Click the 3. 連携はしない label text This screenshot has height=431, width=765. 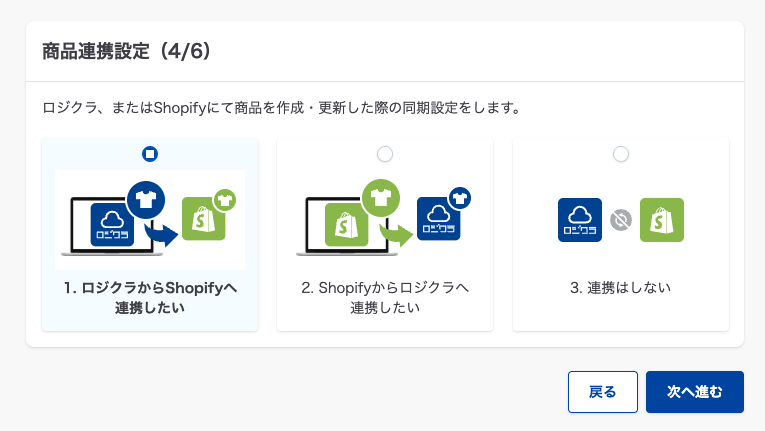coord(621,288)
